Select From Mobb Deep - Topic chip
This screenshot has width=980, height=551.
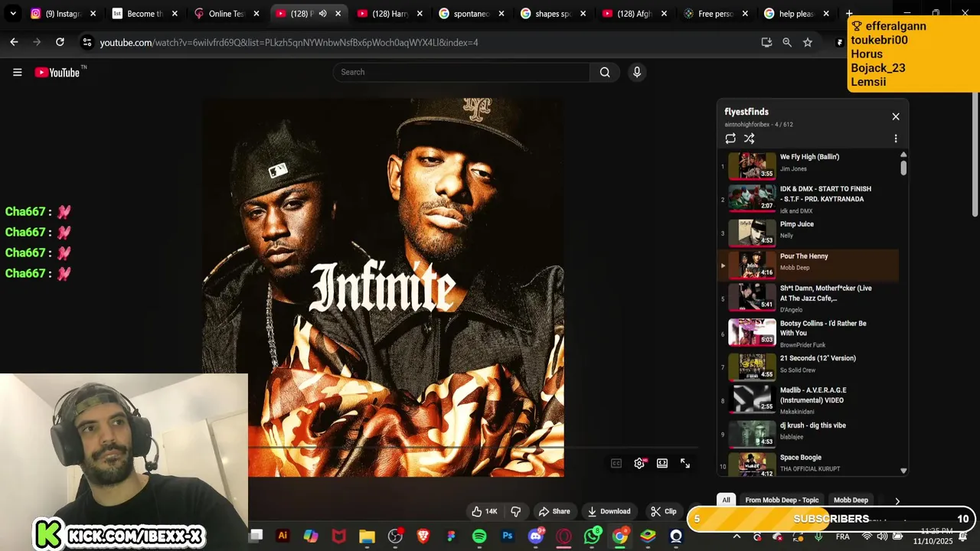point(782,500)
